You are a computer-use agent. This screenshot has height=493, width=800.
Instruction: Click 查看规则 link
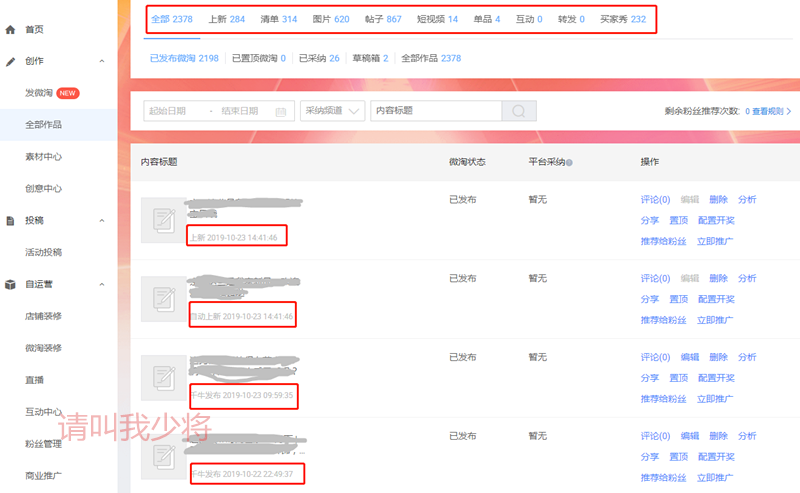pos(769,112)
